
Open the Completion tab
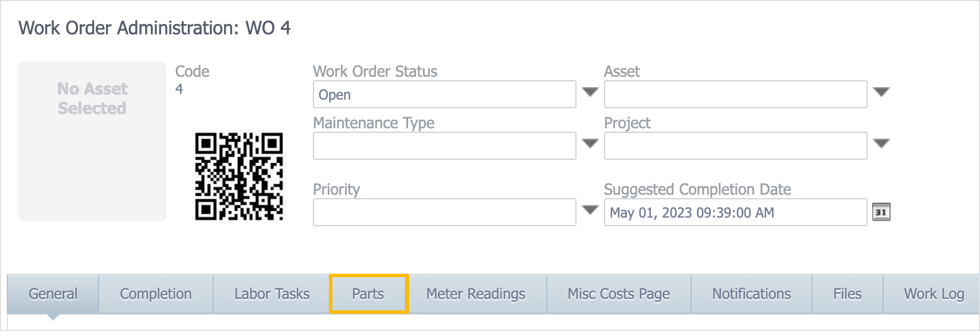(x=156, y=294)
